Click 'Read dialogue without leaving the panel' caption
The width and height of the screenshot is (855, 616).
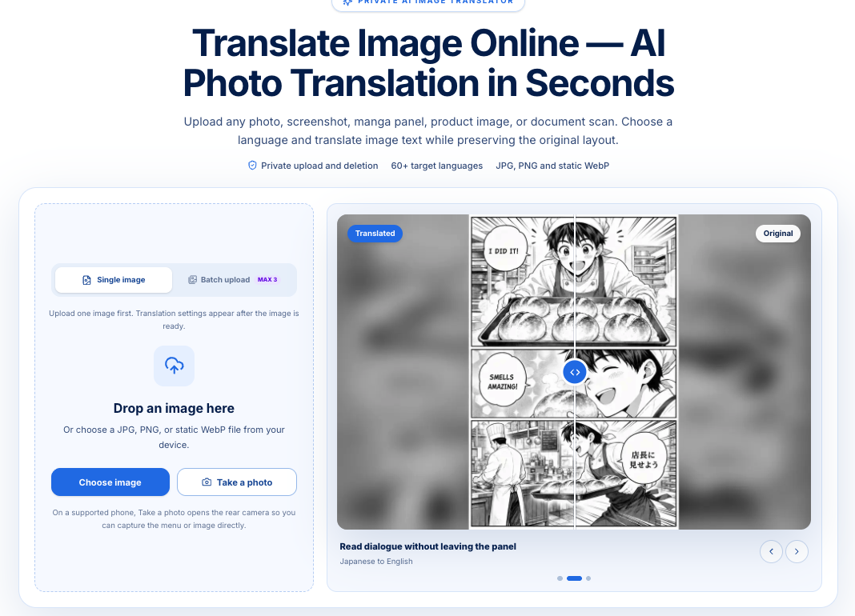(428, 546)
